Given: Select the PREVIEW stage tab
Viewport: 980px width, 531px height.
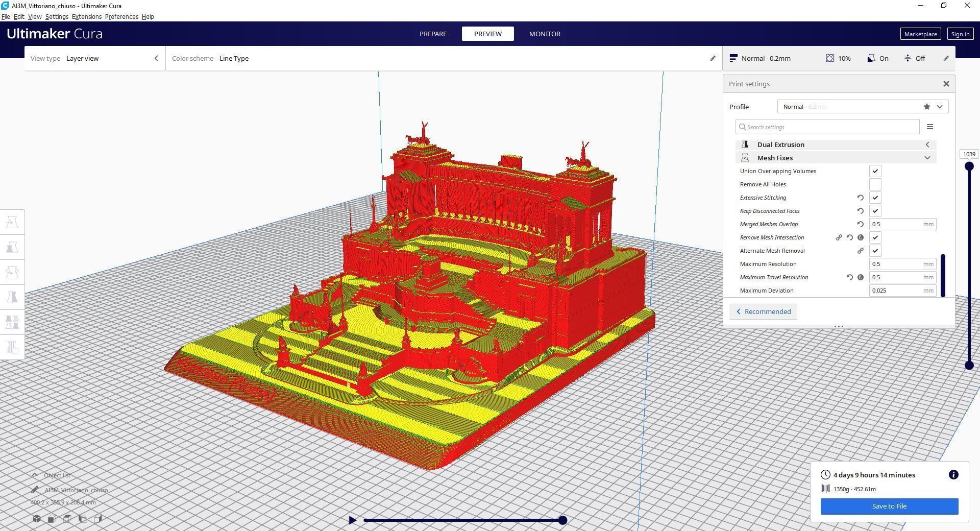Looking at the screenshot, I should click(x=488, y=34).
